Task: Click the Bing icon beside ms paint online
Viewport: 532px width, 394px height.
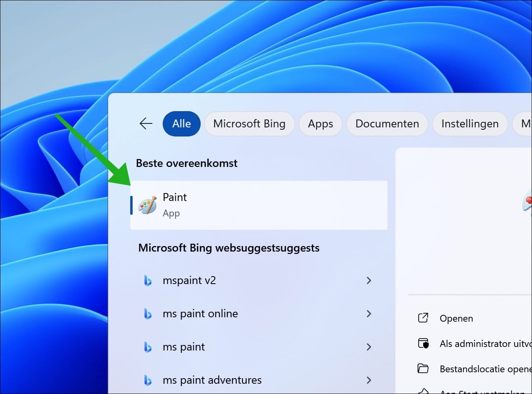Action: pos(148,314)
